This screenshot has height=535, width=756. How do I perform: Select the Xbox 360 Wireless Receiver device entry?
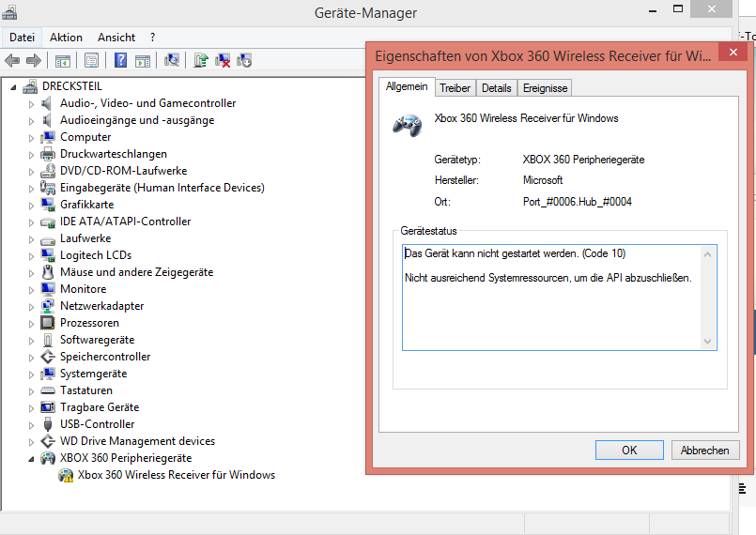pos(176,475)
